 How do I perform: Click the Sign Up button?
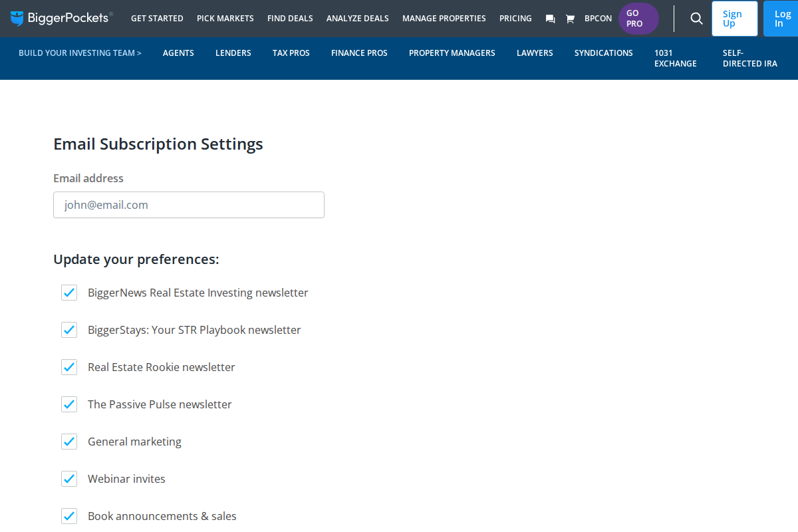point(733,19)
